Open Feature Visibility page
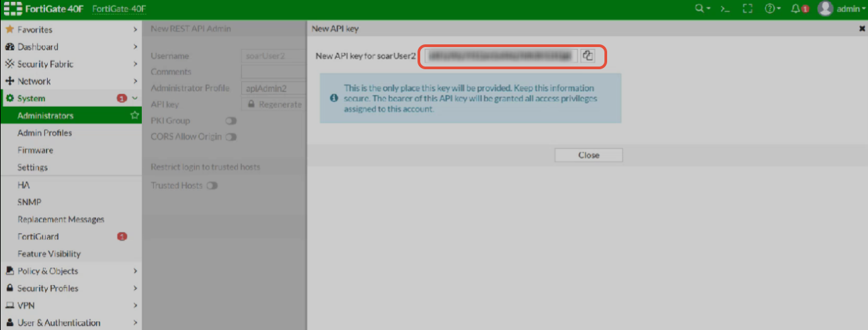 click(x=71, y=254)
